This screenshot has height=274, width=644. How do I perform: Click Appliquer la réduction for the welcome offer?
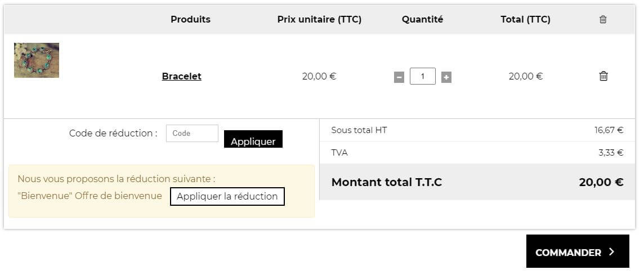coord(227,196)
